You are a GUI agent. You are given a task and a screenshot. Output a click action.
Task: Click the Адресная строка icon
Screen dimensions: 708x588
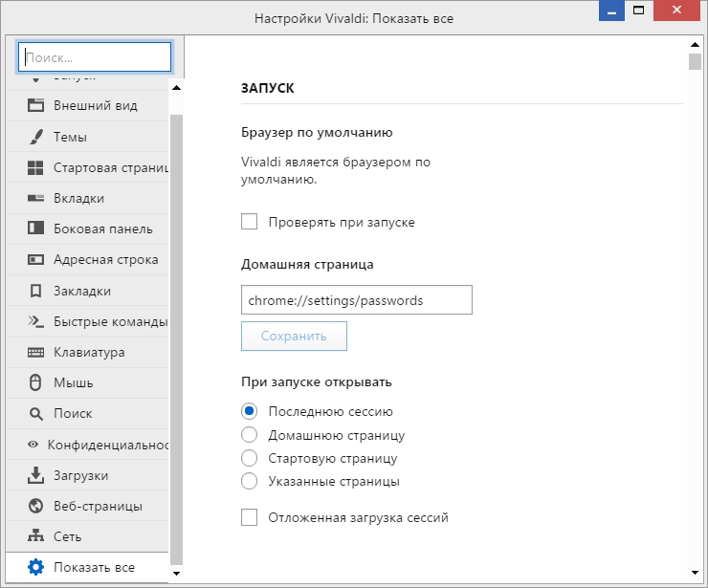(x=35, y=259)
